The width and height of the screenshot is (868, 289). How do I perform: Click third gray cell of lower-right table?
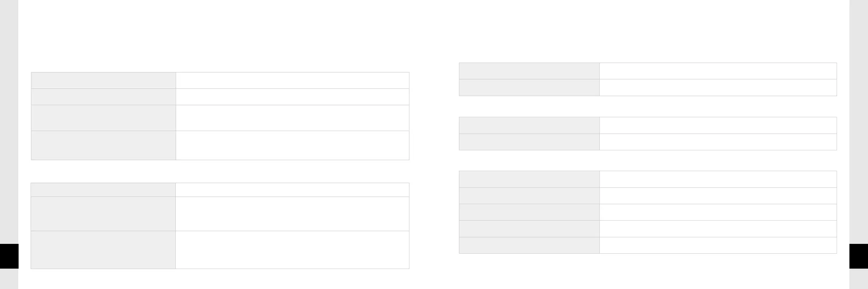529,212
